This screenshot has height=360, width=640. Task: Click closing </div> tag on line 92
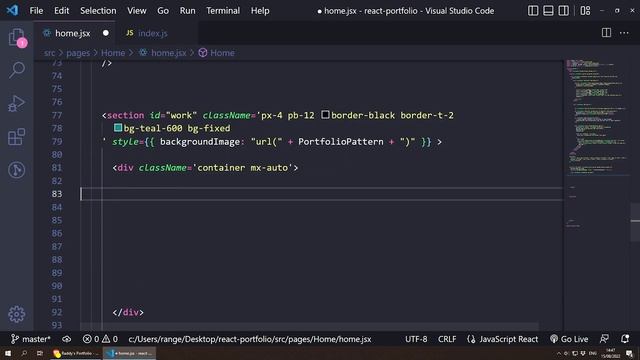point(128,312)
